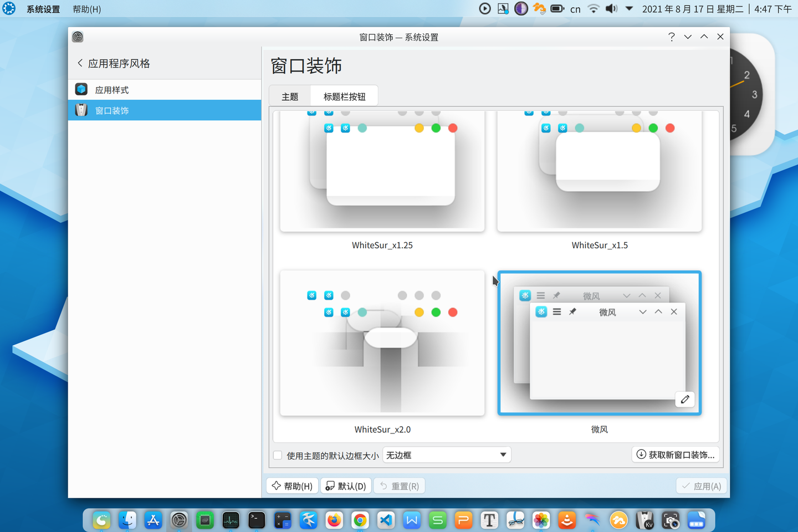
Task: Open the green crescent app in the dock
Action: [101, 520]
